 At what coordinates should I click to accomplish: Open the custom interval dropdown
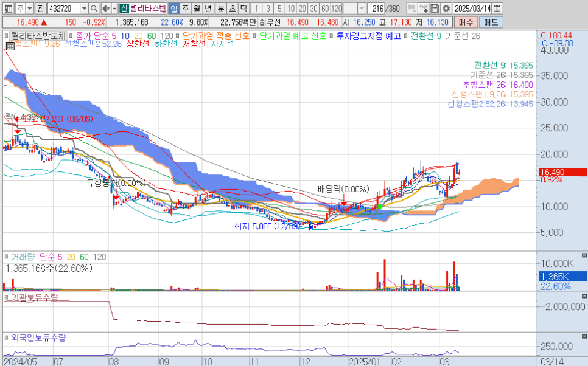point(362,9)
